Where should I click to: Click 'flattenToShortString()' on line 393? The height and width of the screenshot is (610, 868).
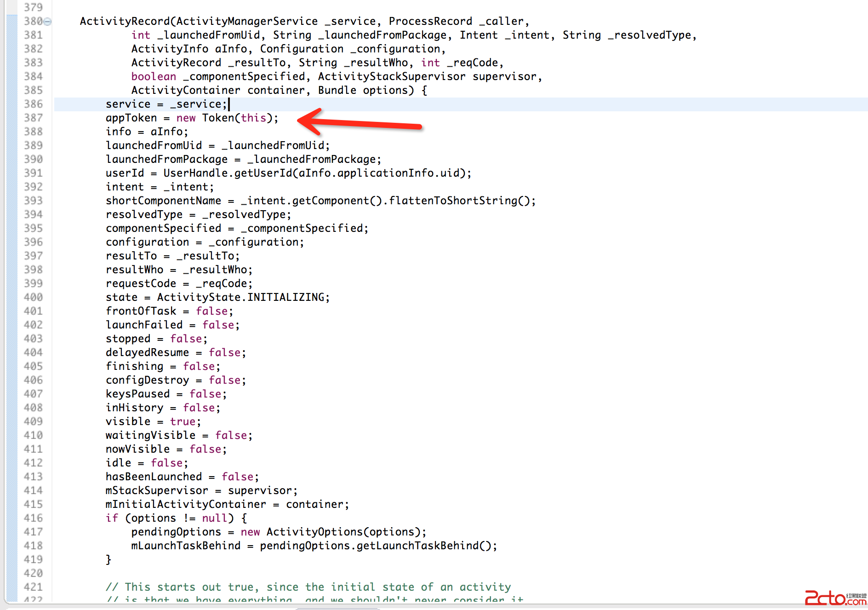click(x=460, y=201)
